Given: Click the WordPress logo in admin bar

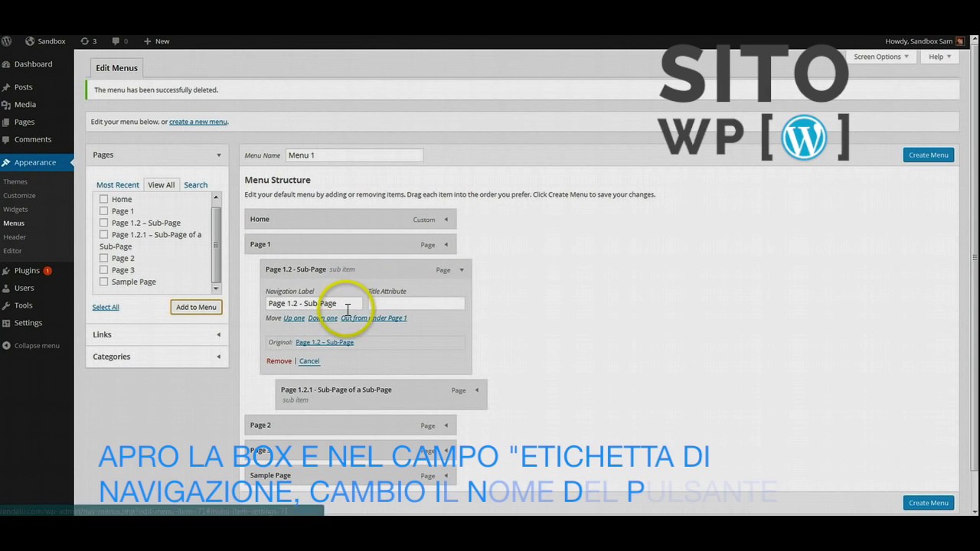Looking at the screenshot, I should 7,41.
